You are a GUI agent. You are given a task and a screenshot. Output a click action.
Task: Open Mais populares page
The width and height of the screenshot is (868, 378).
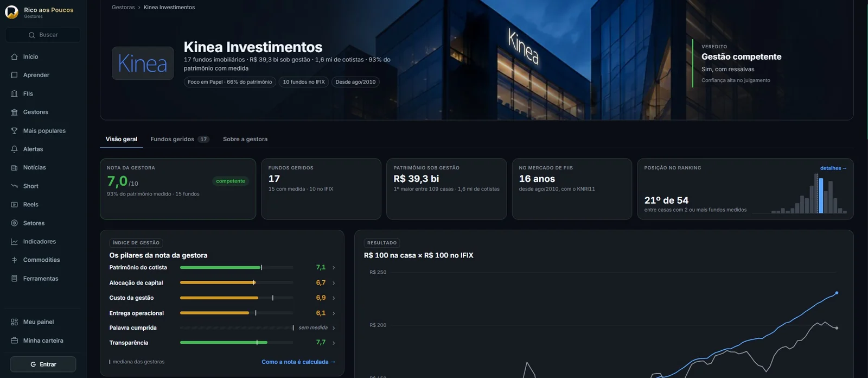pyautogui.click(x=43, y=130)
